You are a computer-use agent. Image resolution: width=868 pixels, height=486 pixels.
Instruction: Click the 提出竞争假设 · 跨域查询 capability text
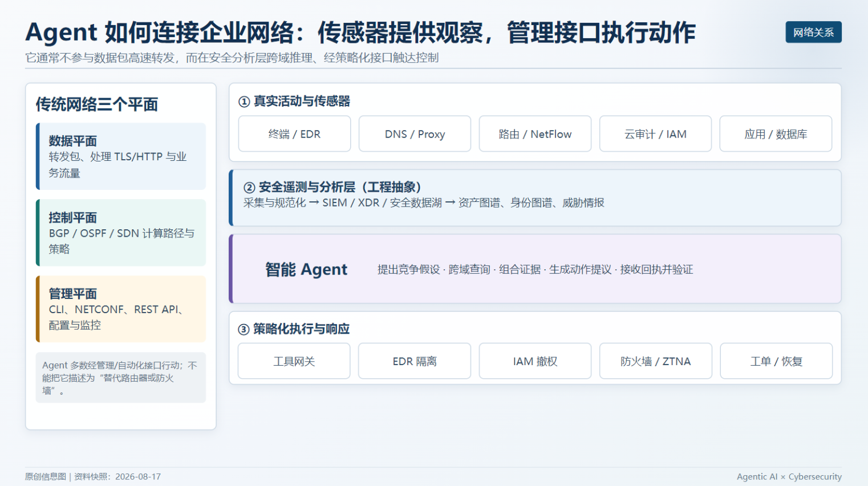point(535,269)
